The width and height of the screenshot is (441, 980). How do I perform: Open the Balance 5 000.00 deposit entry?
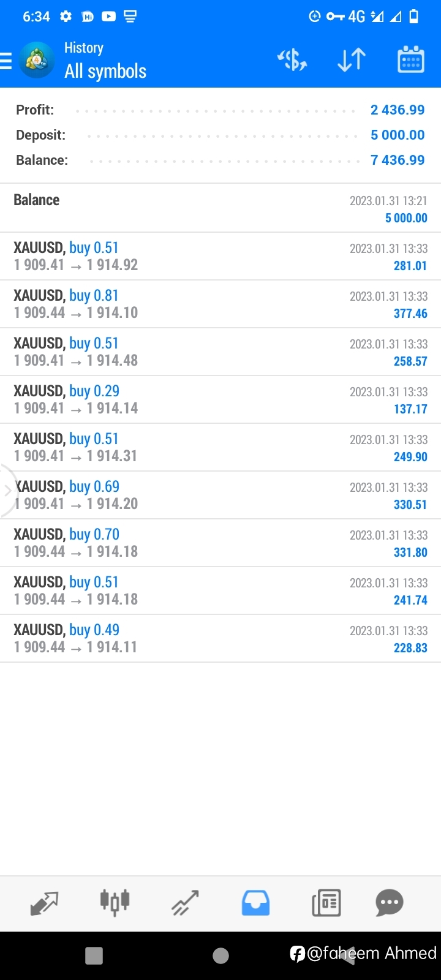click(221, 208)
